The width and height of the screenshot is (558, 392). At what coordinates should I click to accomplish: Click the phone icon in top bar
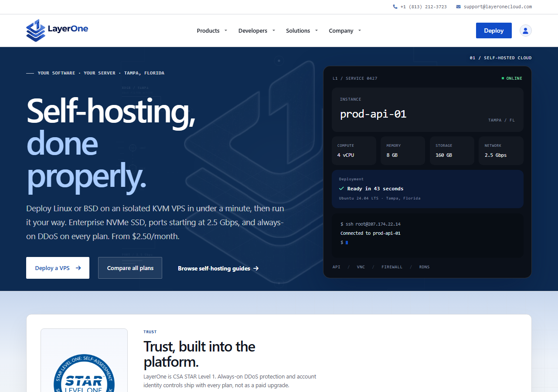point(395,7)
